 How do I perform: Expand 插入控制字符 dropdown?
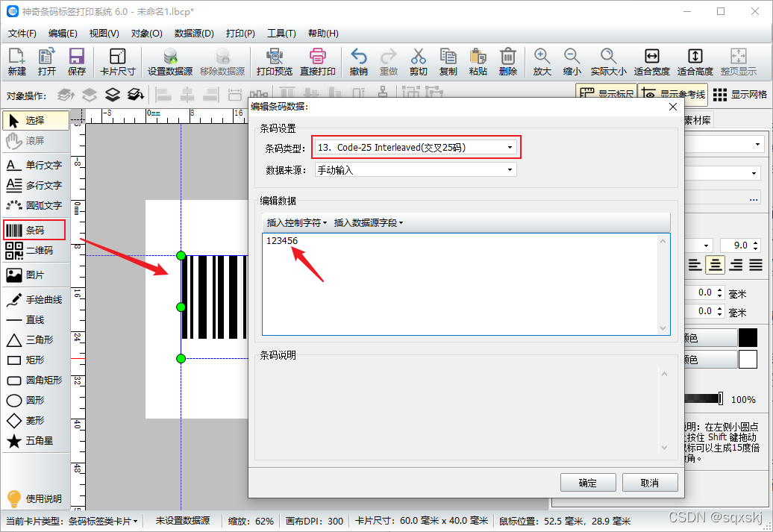tap(297, 223)
